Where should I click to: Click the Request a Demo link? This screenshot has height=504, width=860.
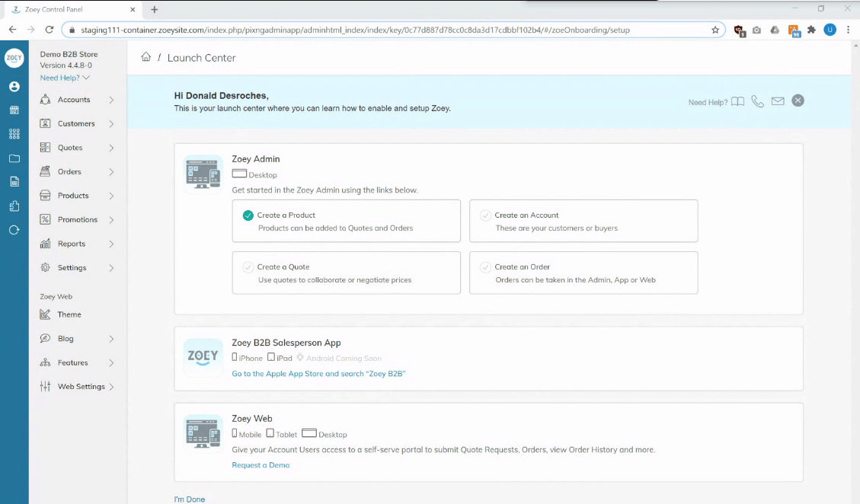point(261,465)
